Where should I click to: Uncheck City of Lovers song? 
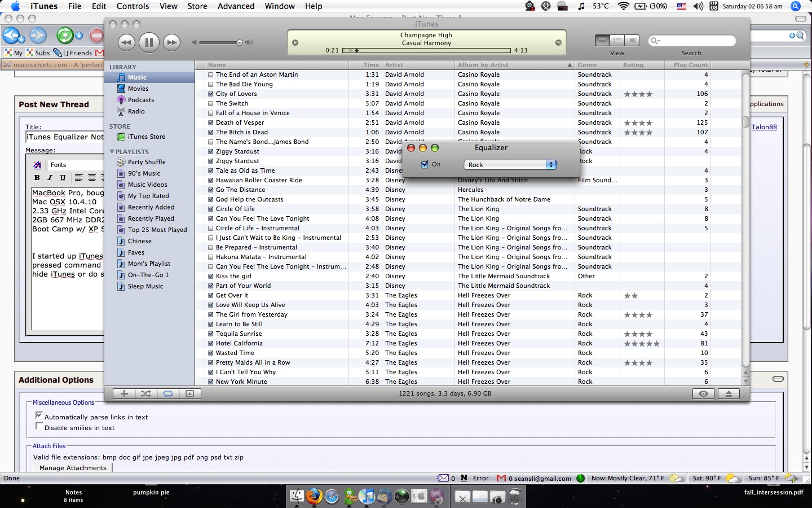210,94
